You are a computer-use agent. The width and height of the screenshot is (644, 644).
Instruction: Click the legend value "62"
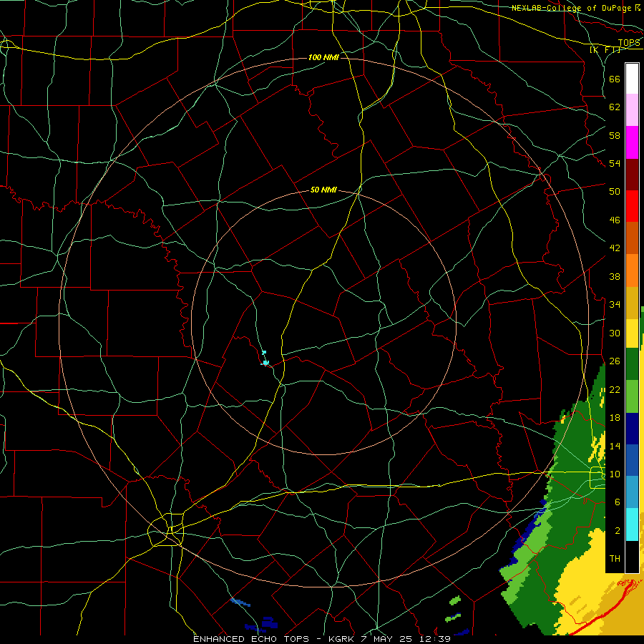(615, 107)
